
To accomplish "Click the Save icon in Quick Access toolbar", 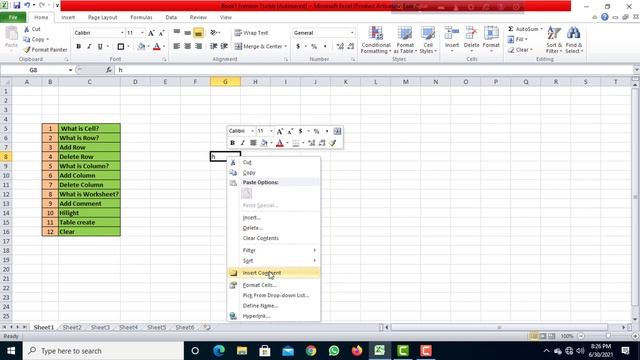I will (x=17, y=5).
